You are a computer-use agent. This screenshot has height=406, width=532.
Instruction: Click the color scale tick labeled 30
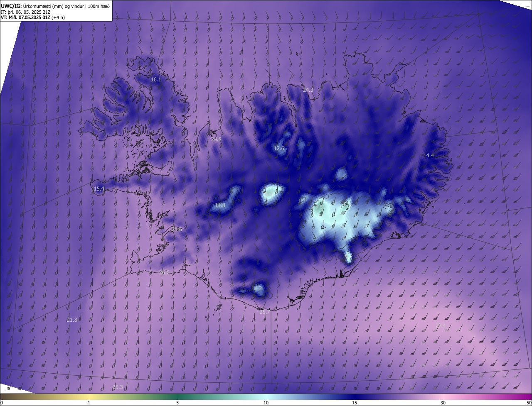pyautogui.click(x=443, y=403)
